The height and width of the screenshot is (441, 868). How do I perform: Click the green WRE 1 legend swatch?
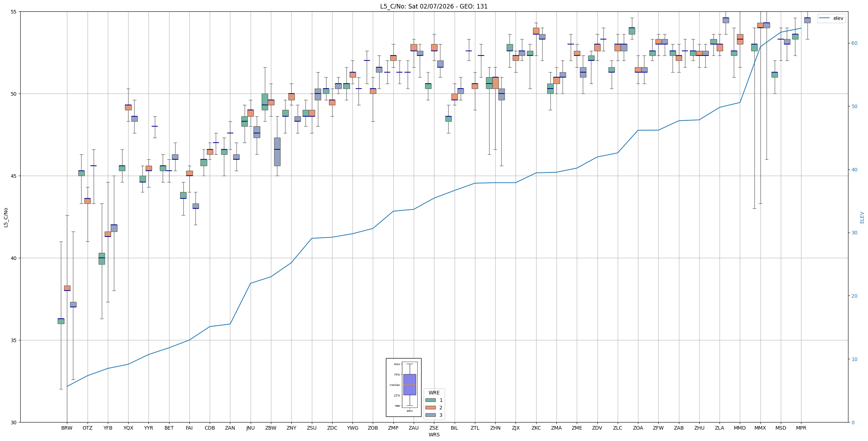coord(430,400)
